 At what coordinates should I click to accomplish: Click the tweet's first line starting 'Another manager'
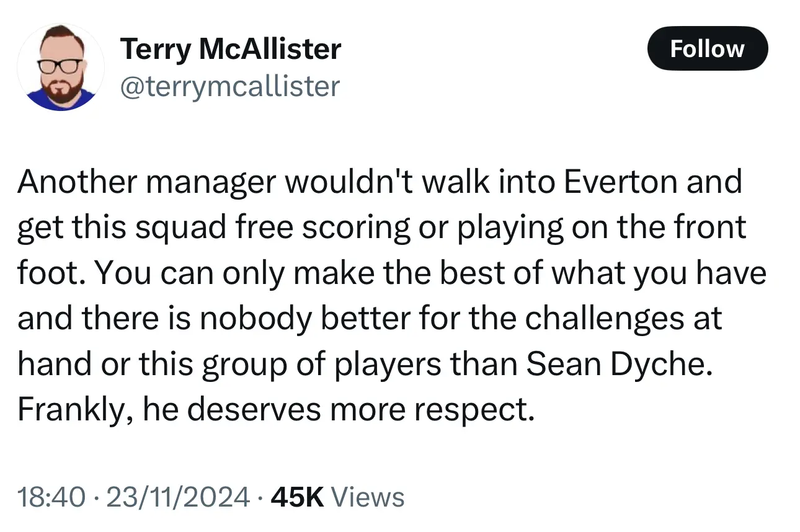click(x=378, y=182)
